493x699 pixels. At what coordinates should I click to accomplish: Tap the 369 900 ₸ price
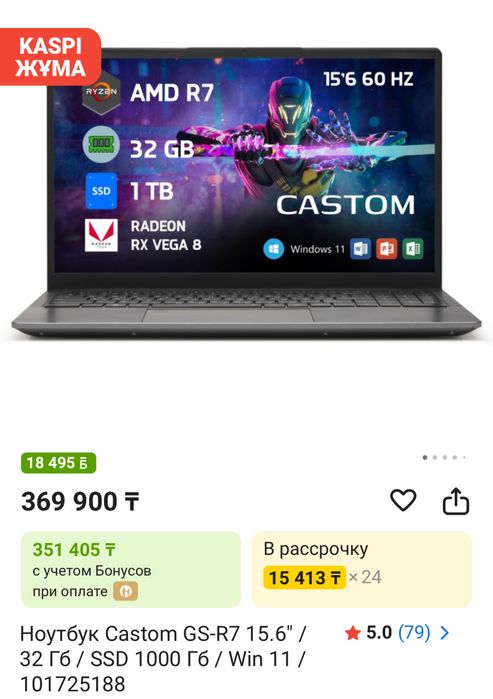(80, 502)
